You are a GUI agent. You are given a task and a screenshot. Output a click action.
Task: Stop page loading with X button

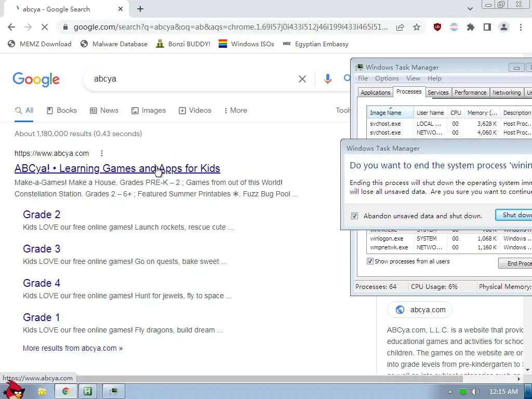click(x=45, y=27)
